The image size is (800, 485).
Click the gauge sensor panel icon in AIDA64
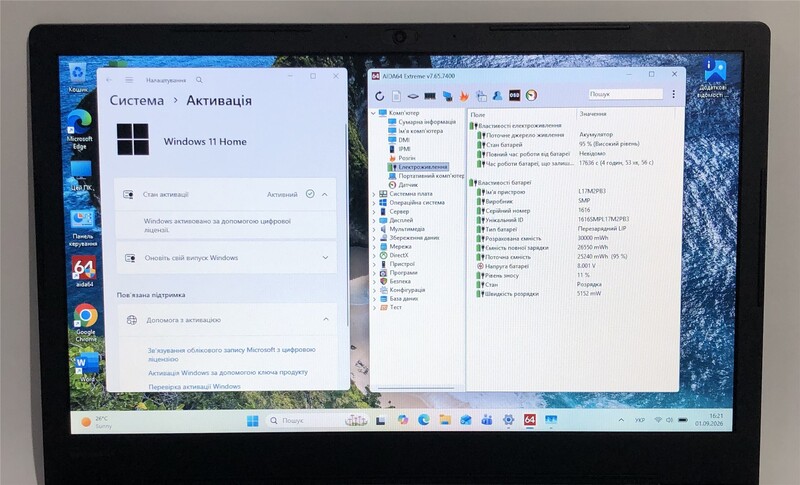point(531,95)
